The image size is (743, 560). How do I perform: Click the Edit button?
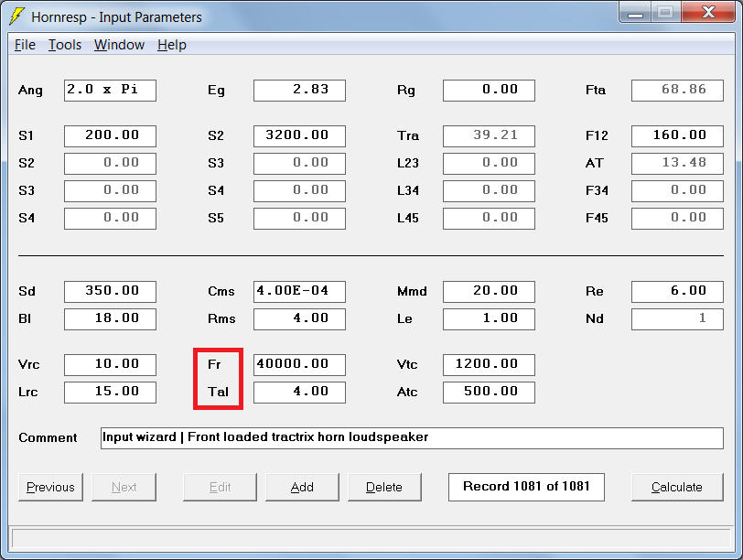pyautogui.click(x=220, y=487)
